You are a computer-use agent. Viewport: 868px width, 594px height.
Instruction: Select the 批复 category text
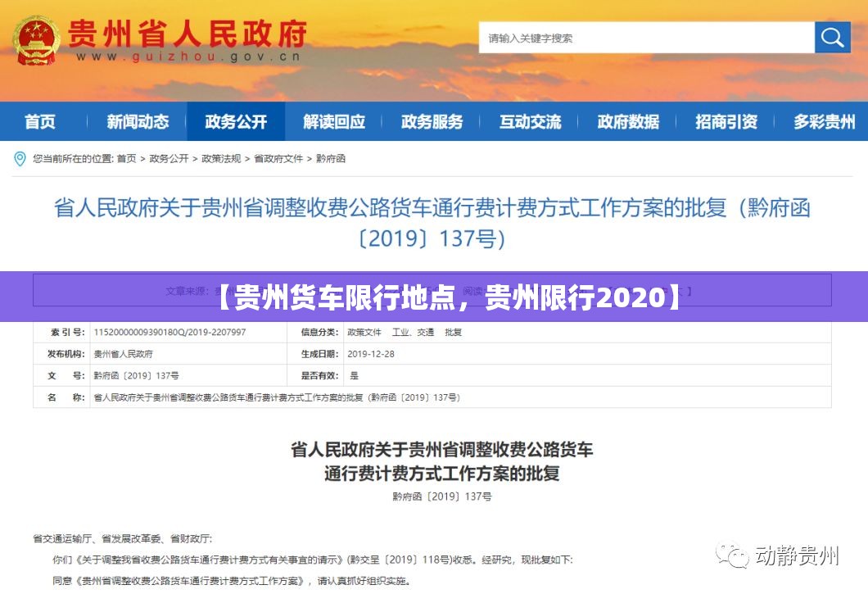(453, 332)
